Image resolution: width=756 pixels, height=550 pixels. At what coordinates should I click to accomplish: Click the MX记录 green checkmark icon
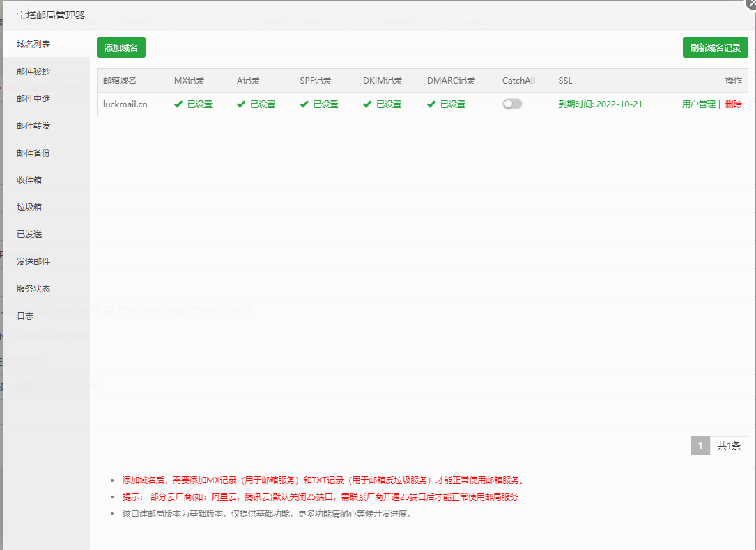pos(178,104)
